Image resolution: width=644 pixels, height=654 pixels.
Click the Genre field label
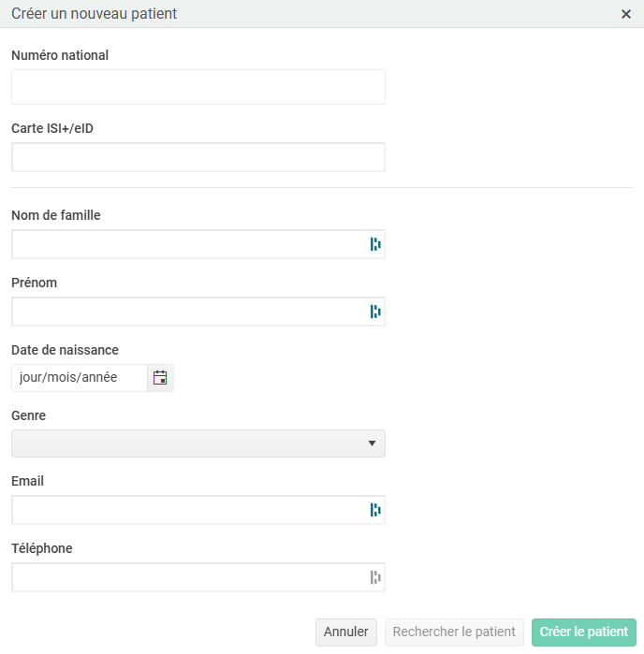coord(28,415)
